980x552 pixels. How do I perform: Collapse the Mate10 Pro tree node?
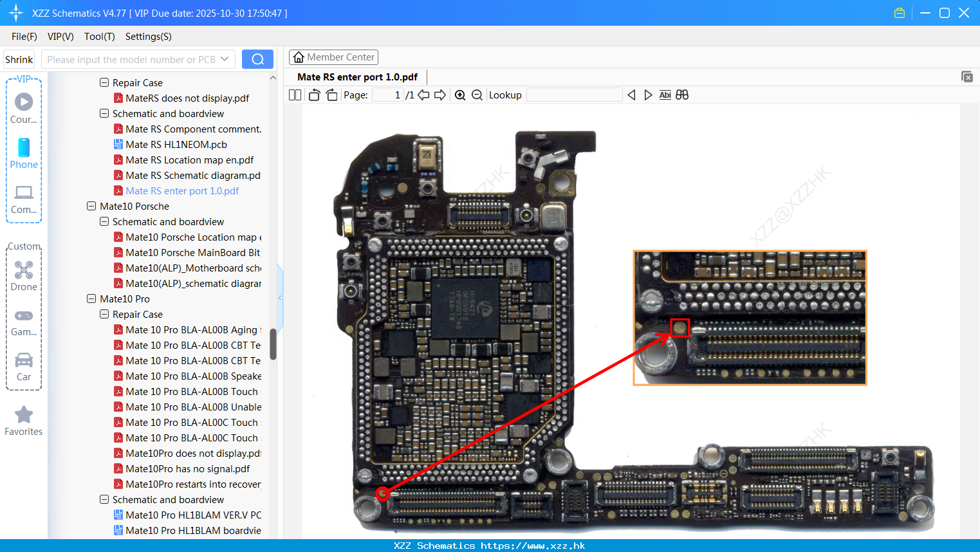pyautogui.click(x=91, y=299)
